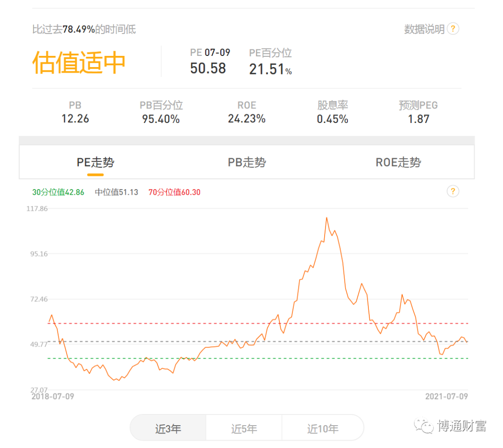503x448 pixels.
Task: Click the 股息率 value 0.45%
Action: pos(333,119)
